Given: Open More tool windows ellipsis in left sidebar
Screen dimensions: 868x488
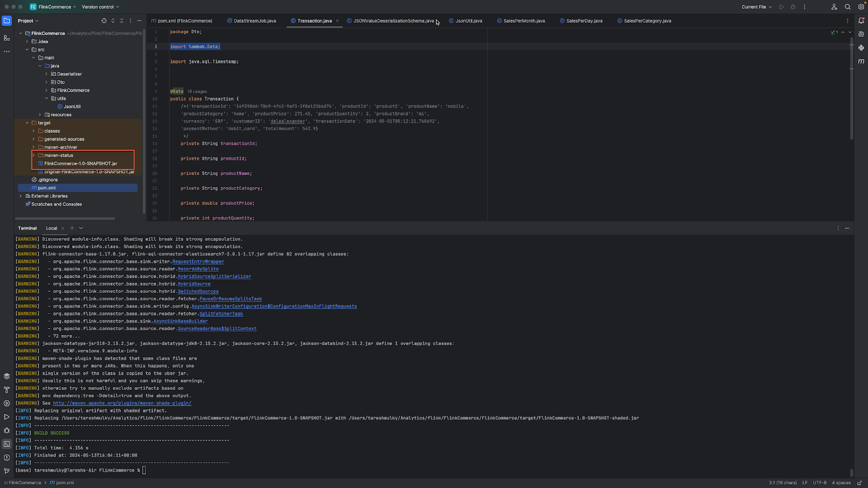Looking at the screenshot, I should 7,52.
